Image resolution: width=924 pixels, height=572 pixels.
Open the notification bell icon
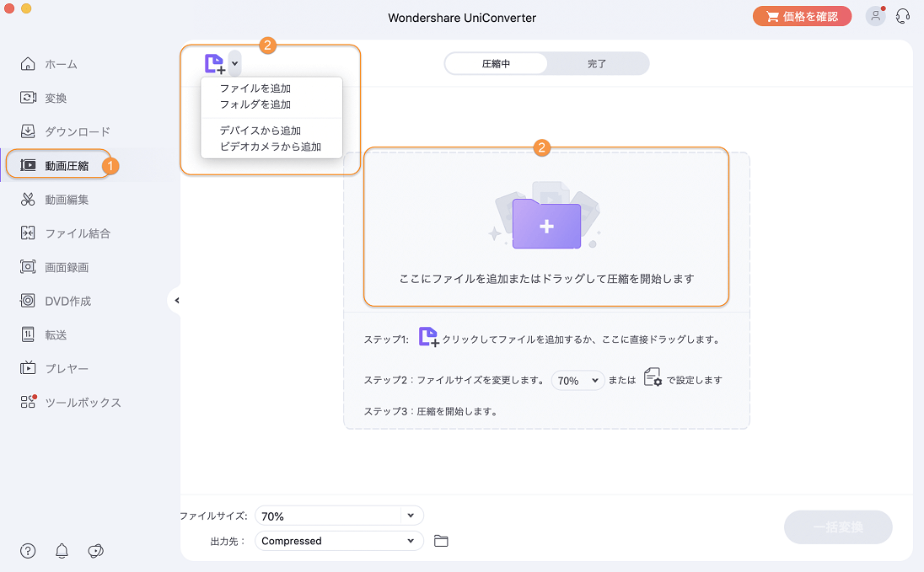click(x=62, y=551)
